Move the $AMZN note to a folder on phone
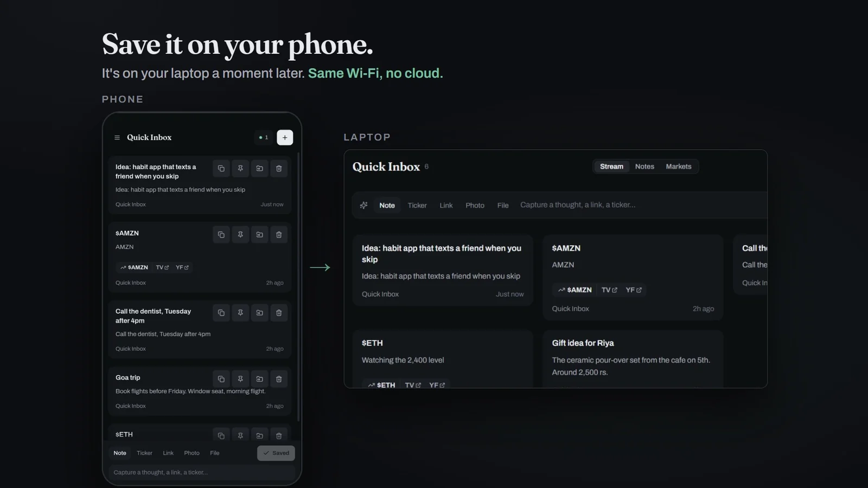This screenshot has width=868, height=488. pyautogui.click(x=260, y=235)
